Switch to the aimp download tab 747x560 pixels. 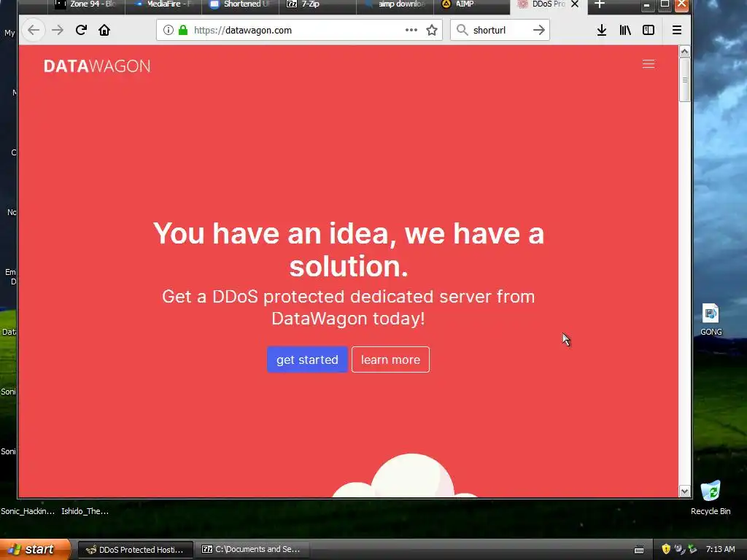pyautogui.click(x=395, y=5)
